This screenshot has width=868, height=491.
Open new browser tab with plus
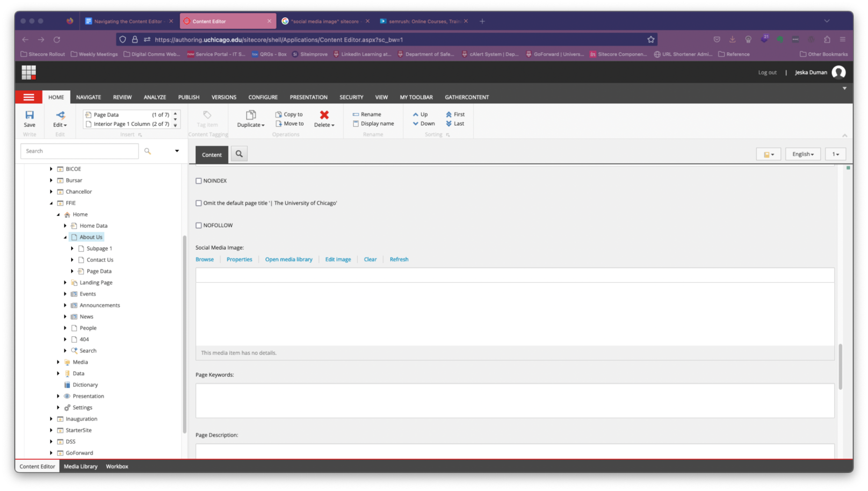pyautogui.click(x=482, y=21)
